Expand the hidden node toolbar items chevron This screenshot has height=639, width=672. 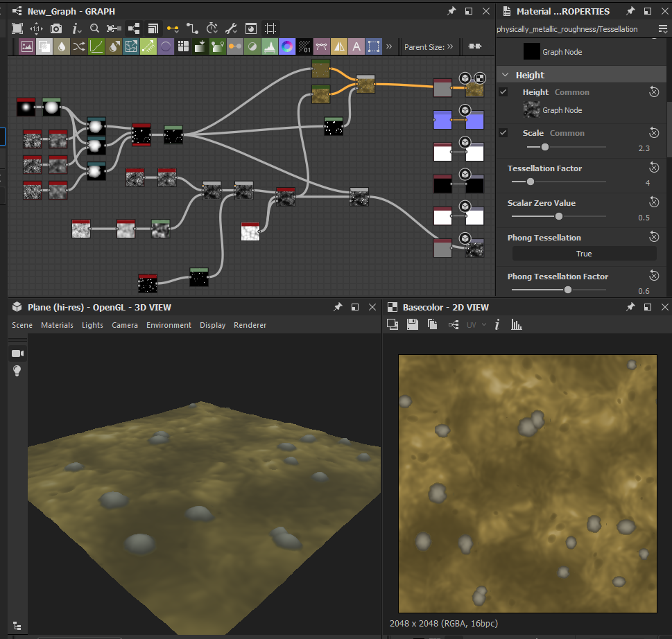coord(389,46)
